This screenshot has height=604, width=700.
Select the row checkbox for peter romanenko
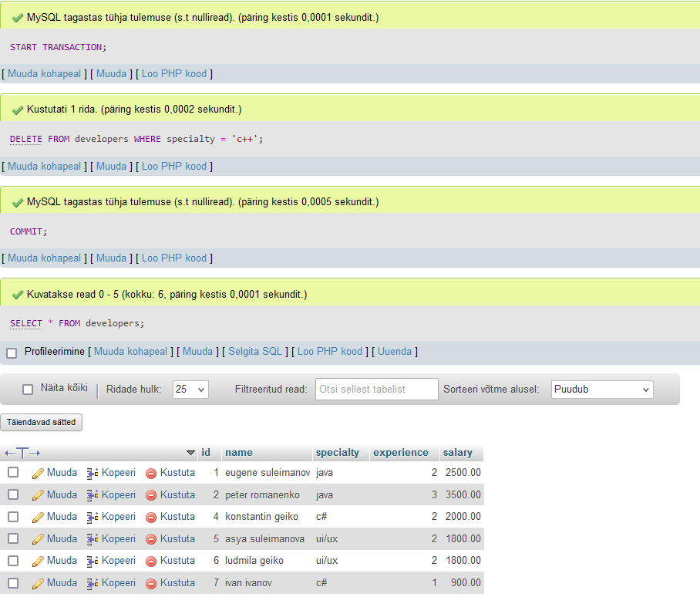[13, 494]
